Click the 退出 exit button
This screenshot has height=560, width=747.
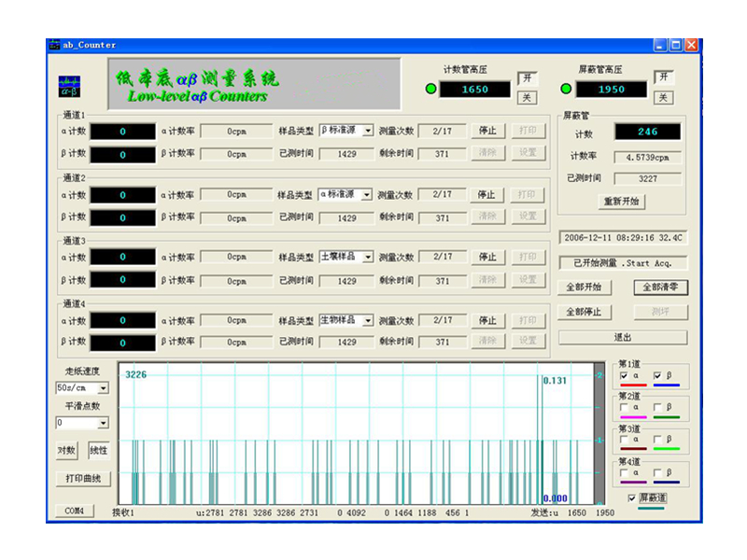(623, 338)
